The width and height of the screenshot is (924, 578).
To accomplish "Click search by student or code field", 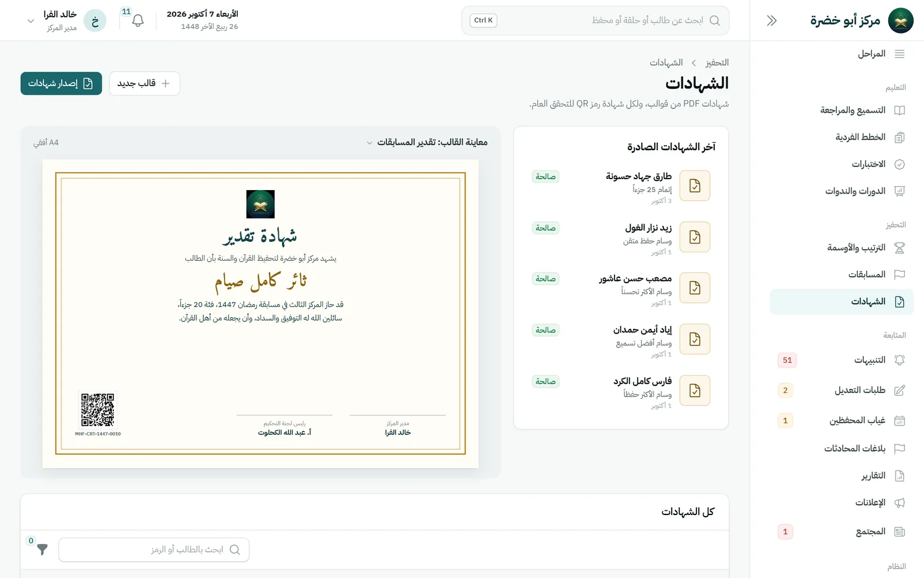I will pyautogui.click(x=154, y=550).
